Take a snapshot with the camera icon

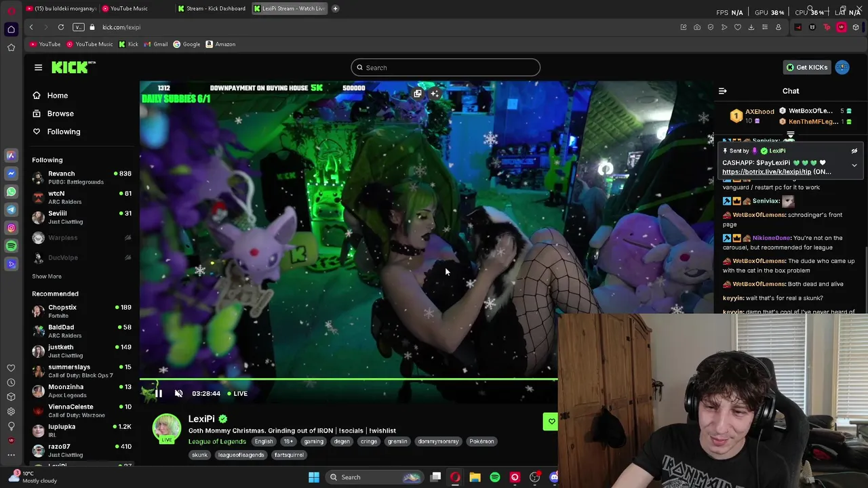click(x=697, y=27)
